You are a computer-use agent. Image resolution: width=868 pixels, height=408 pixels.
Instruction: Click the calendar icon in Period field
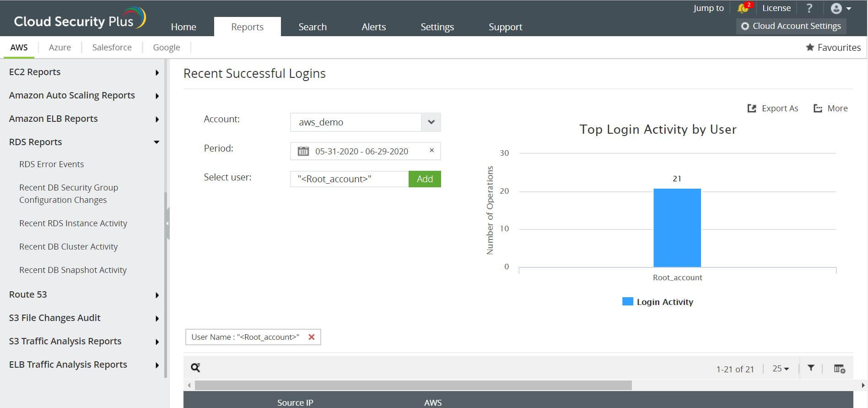click(303, 151)
